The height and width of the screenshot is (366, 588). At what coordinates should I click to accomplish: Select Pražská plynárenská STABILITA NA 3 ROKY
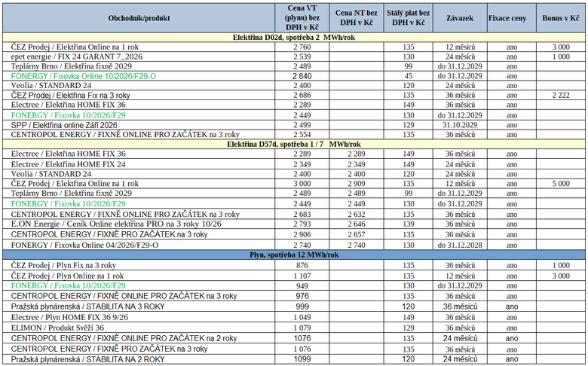click(87, 307)
